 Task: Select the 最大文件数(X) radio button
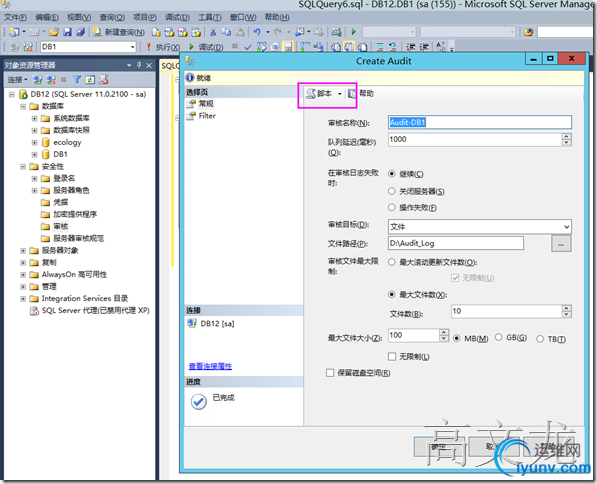point(391,294)
